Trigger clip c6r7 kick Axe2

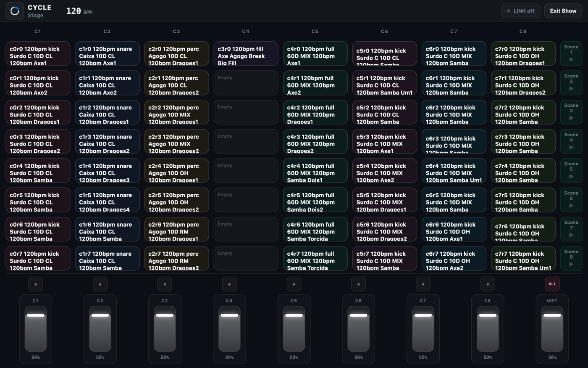454,258
